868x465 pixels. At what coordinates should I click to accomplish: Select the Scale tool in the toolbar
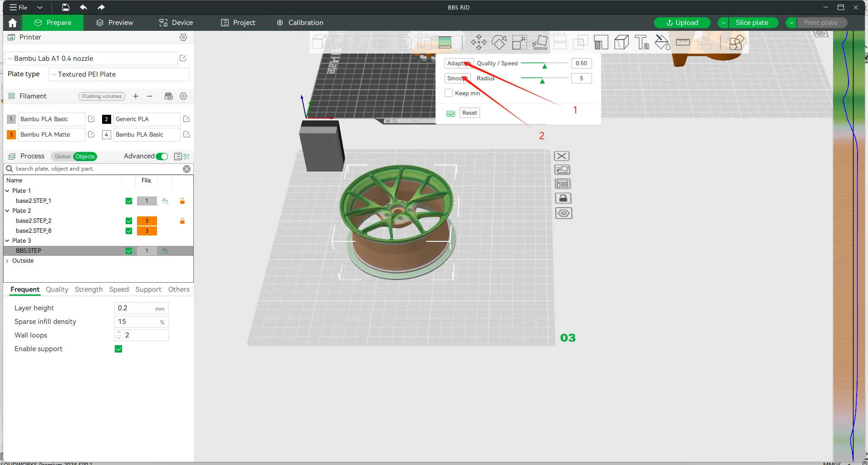click(x=520, y=43)
